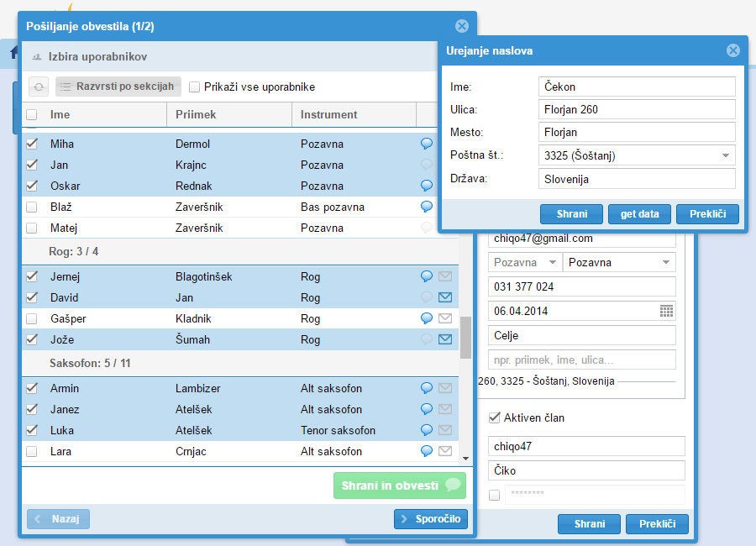Click chat bubble icon for Blaž Zaveršnik
This screenshot has width=756, height=546.
427,207
